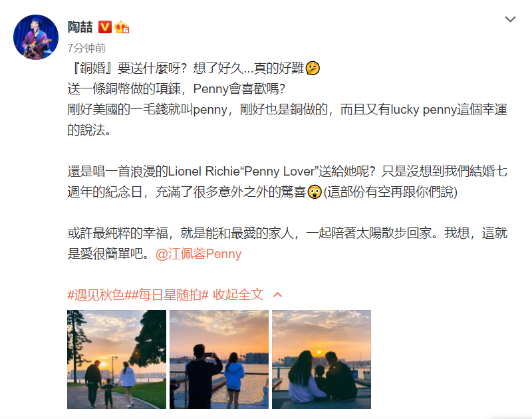
Task: Open the @江佩蓉Penny mention link
Action: tap(198, 254)
